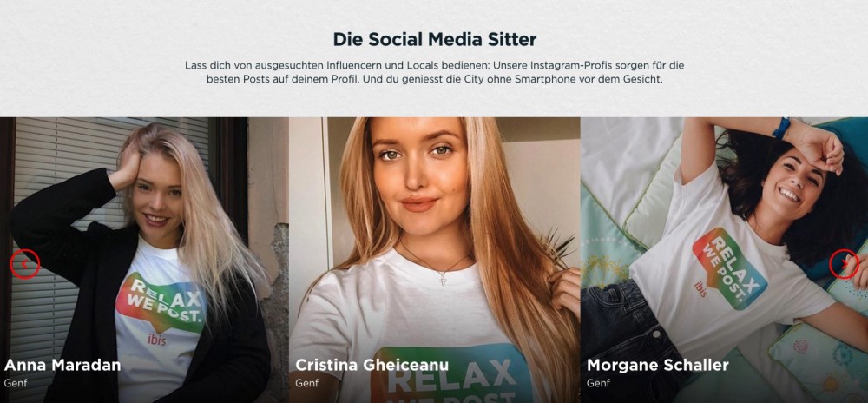
Task: Click the intro paragraph about Instagram-Profis
Action: (435, 72)
